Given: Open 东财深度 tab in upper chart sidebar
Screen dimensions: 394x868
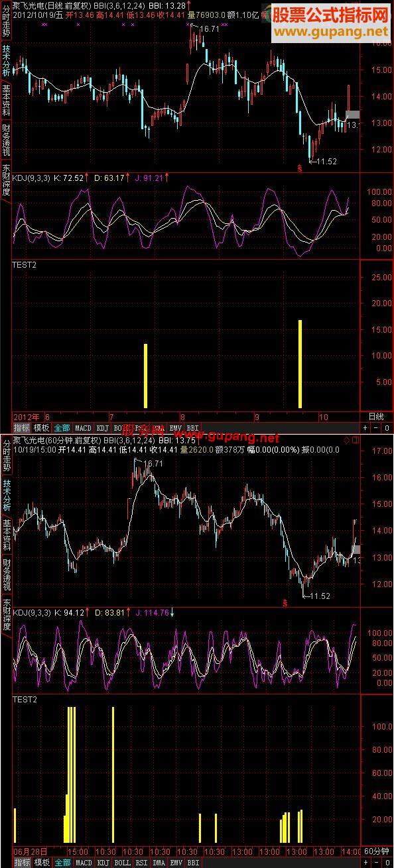Looking at the screenshot, I should pos(6,180).
